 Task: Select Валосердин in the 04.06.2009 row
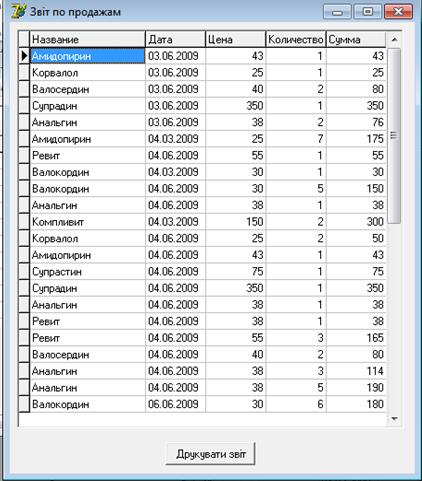tap(88, 354)
